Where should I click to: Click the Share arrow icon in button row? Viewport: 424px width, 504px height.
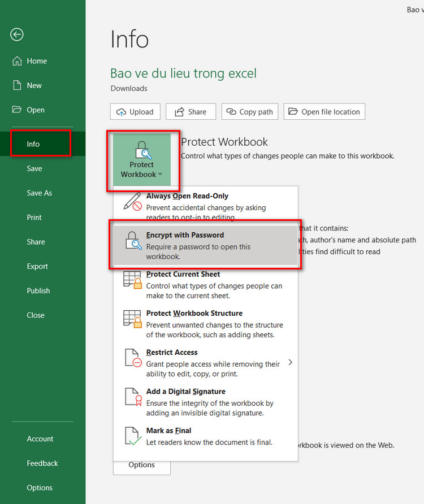[x=179, y=111]
